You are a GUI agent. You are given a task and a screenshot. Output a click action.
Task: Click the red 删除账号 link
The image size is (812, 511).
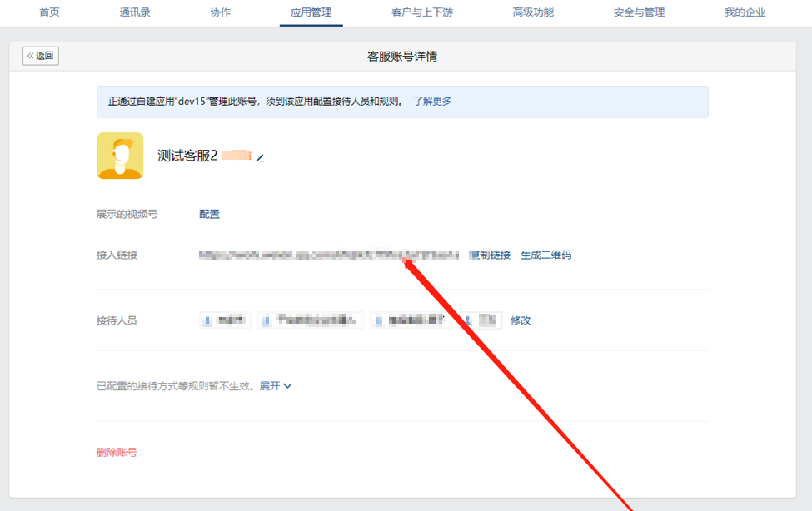pyautogui.click(x=117, y=453)
